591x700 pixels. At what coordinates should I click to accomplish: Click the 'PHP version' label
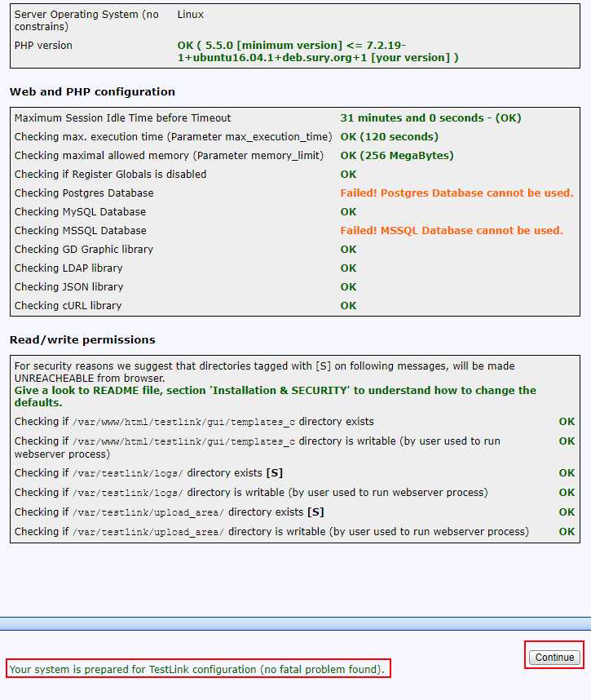click(x=43, y=46)
